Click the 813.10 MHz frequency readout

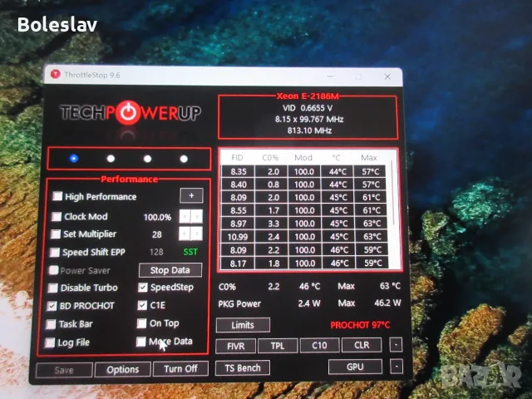(x=309, y=131)
